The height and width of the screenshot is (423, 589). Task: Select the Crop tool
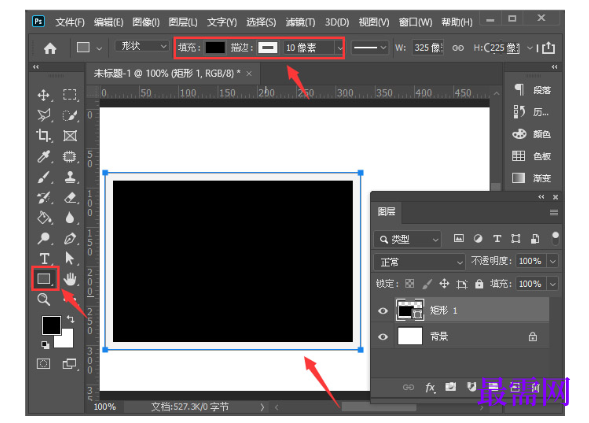(x=43, y=135)
